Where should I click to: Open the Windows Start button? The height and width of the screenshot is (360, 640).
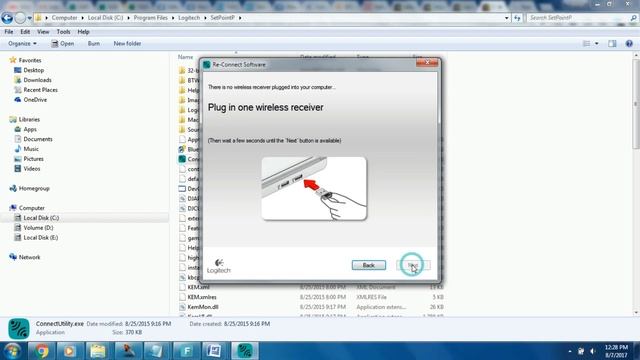point(13,351)
